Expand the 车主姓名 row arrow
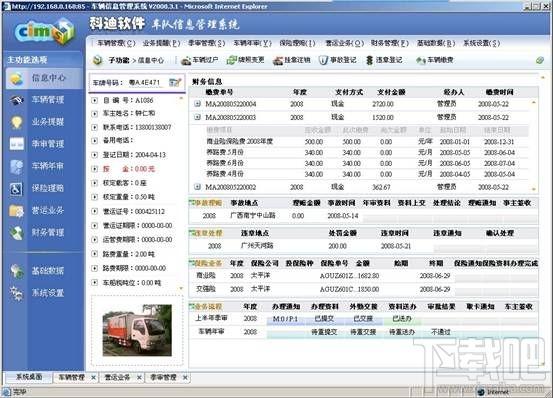553x398 pixels. coord(95,114)
